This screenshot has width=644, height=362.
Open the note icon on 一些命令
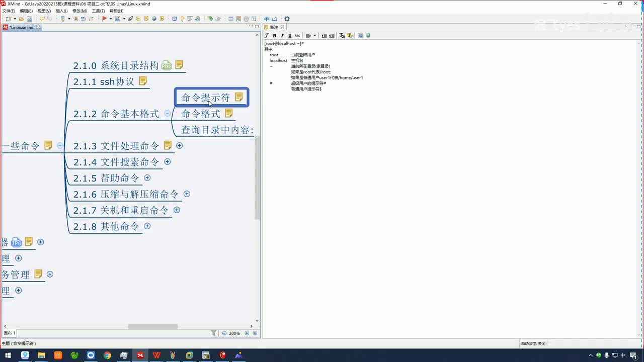48,145
